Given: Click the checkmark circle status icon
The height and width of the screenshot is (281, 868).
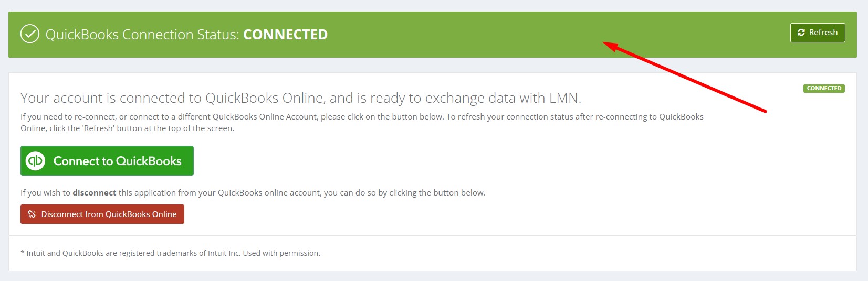Looking at the screenshot, I should coord(30,35).
